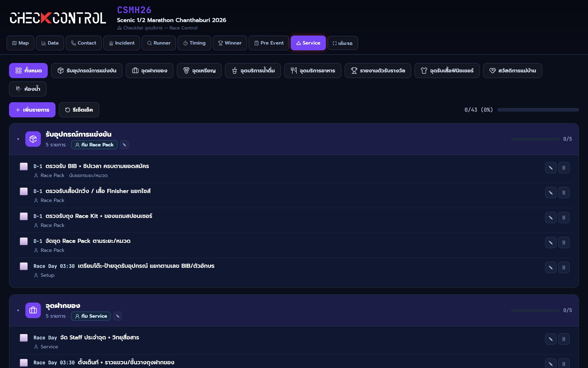588x368 pixels.
Task: Delete เตรียมโต๊ะ-ป้ายจุดรับอุปกรณ์ item
Action: (x=564, y=267)
